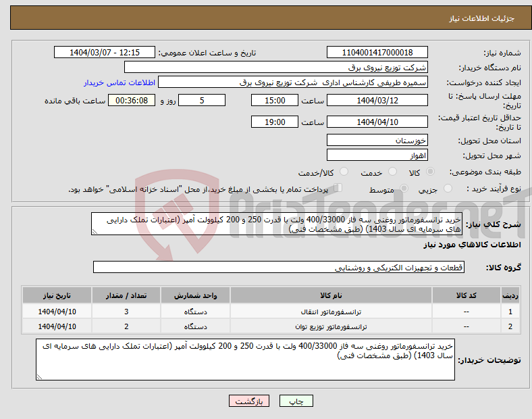Screen dimensions: 532x419
Task: Click the چاپ (print) button
Action: pos(296,401)
